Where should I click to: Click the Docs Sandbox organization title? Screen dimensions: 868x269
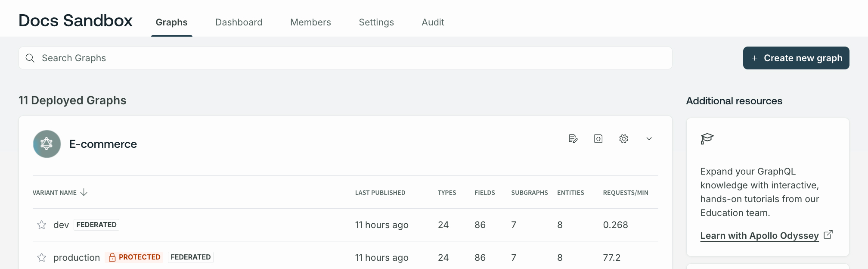[75, 21]
